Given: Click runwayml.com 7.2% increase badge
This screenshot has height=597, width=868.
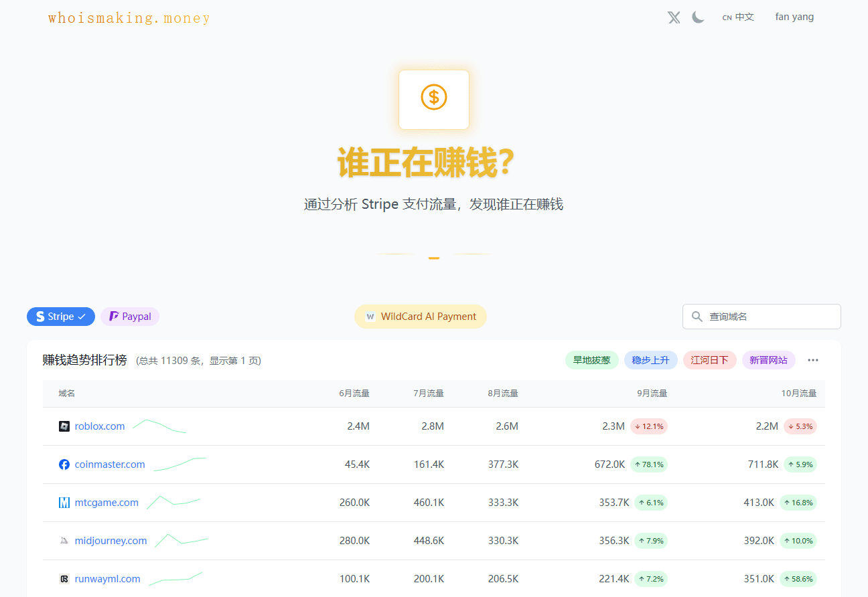Looking at the screenshot, I should click(651, 579).
